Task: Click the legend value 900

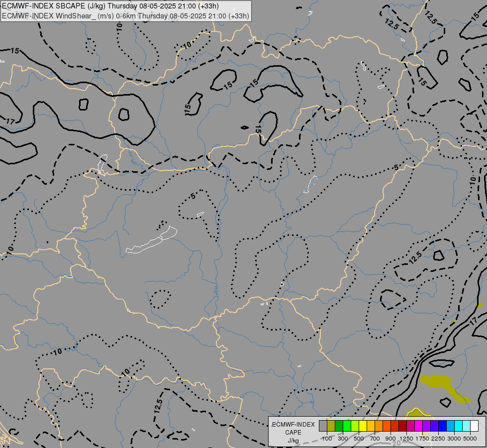Action: click(390, 439)
